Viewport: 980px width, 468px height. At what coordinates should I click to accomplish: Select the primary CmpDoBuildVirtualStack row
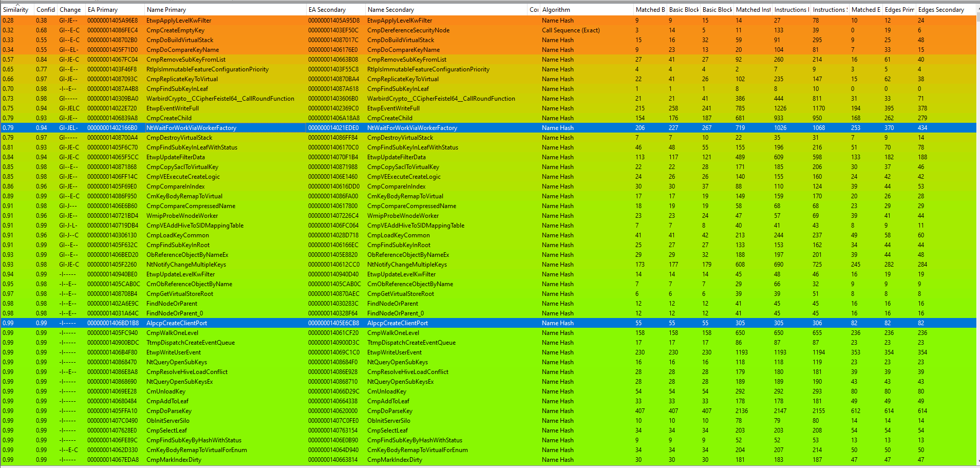click(180, 40)
